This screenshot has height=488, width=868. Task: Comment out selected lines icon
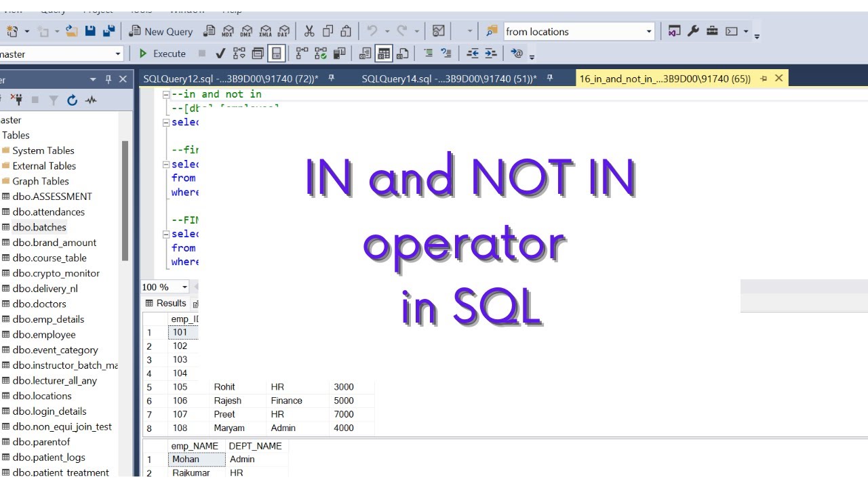[x=428, y=54]
